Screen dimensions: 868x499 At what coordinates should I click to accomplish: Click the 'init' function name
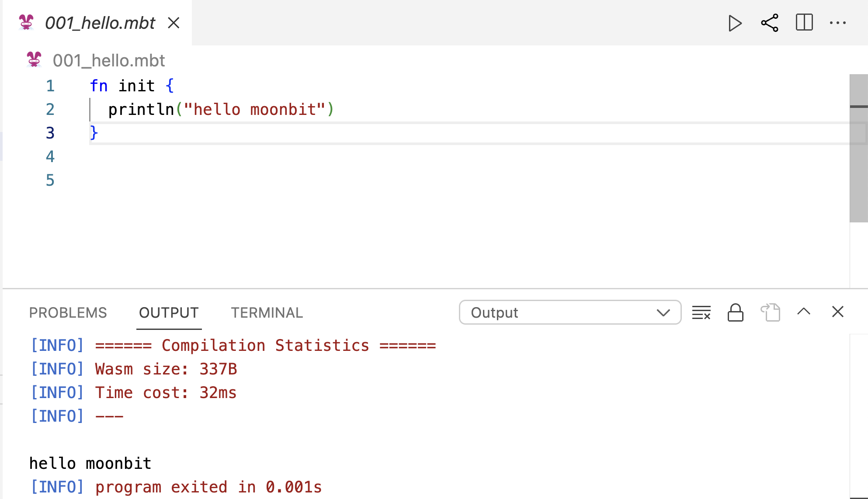[137, 86]
